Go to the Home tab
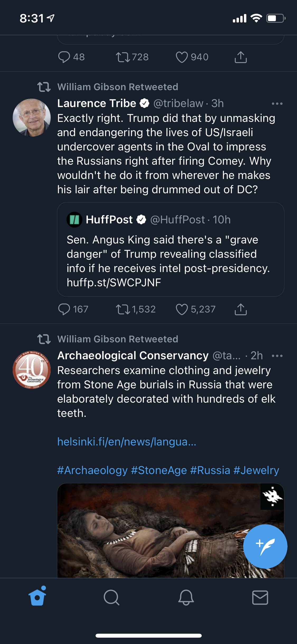The width and height of the screenshot is (297, 644). point(37,597)
